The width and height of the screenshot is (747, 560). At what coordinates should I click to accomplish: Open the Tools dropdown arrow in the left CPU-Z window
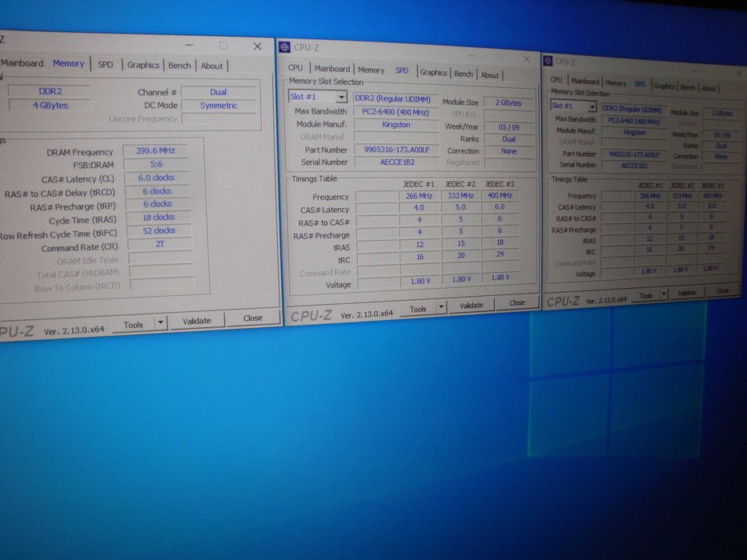coord(161,322)
